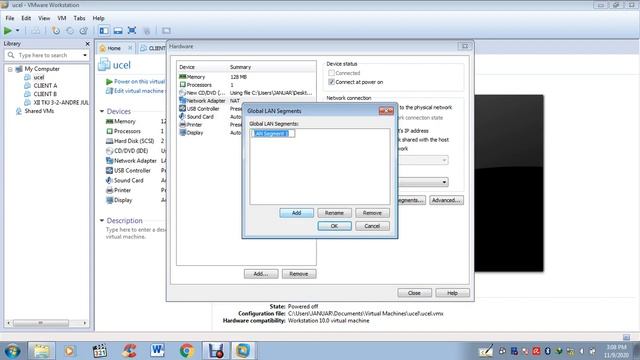Select Hard Disk (SCSI) in the Devices list
This screenshot has width=640, height=360.
(133, 141)
